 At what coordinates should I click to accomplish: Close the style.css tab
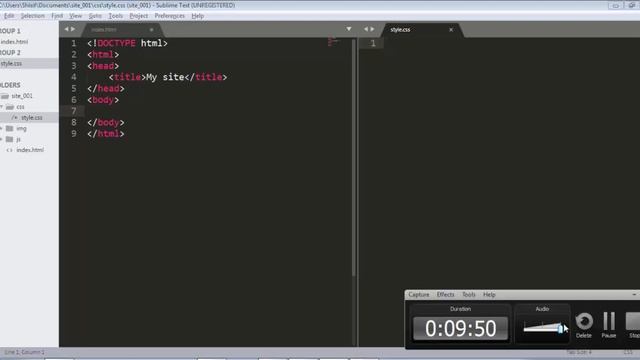451,29
